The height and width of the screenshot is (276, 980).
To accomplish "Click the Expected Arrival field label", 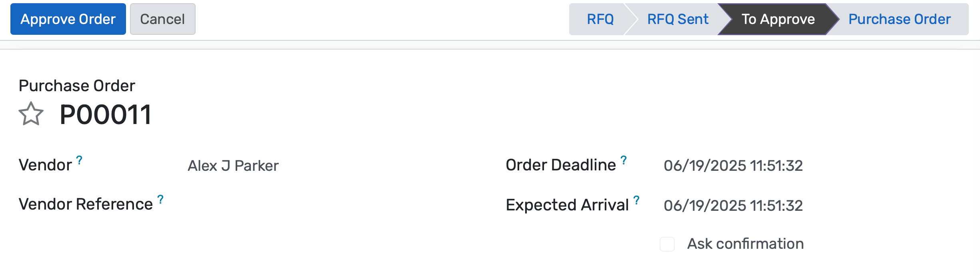I will click(567, 205).
